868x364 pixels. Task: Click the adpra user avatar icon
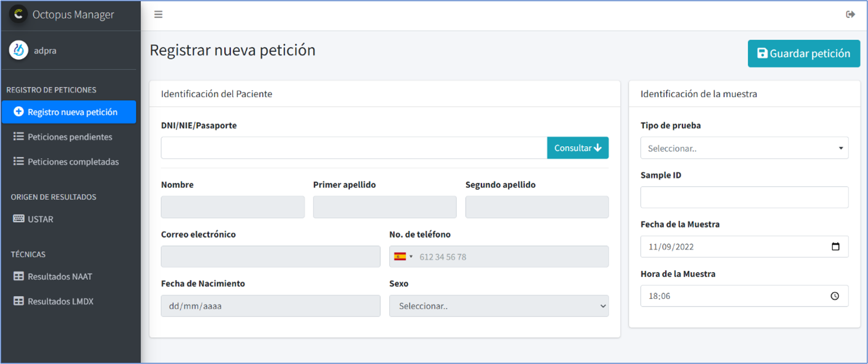[19, 50]
